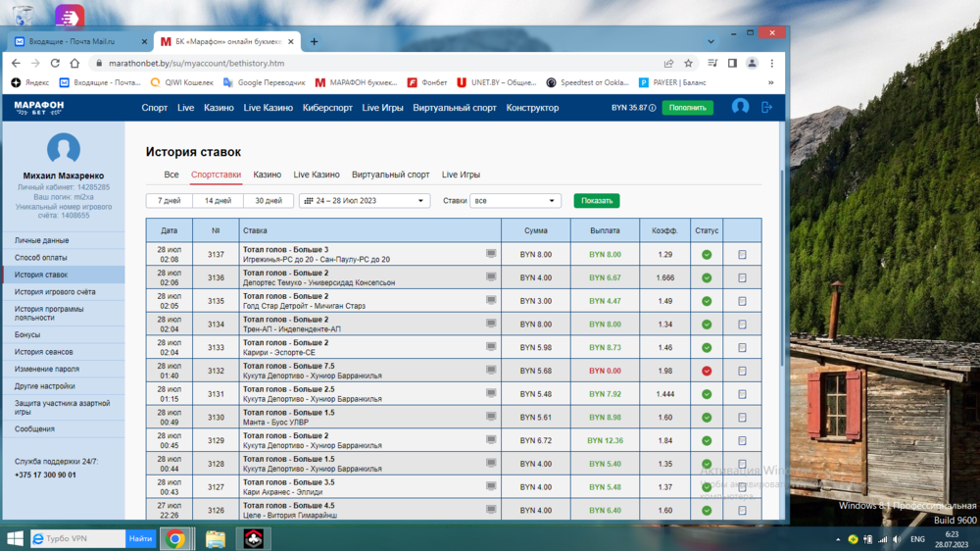The width and height of the screenshot is (980, 551).
Task: Click the Windows Start button
Action: pyautogui.click(x=15, y=538)
